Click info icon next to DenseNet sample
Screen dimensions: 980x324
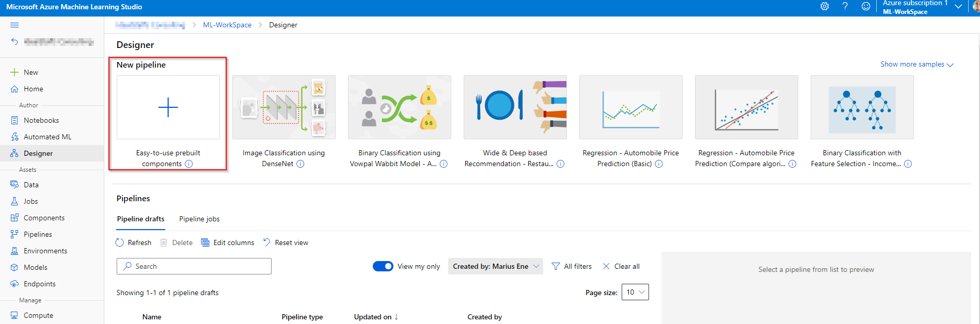point(301,164)
